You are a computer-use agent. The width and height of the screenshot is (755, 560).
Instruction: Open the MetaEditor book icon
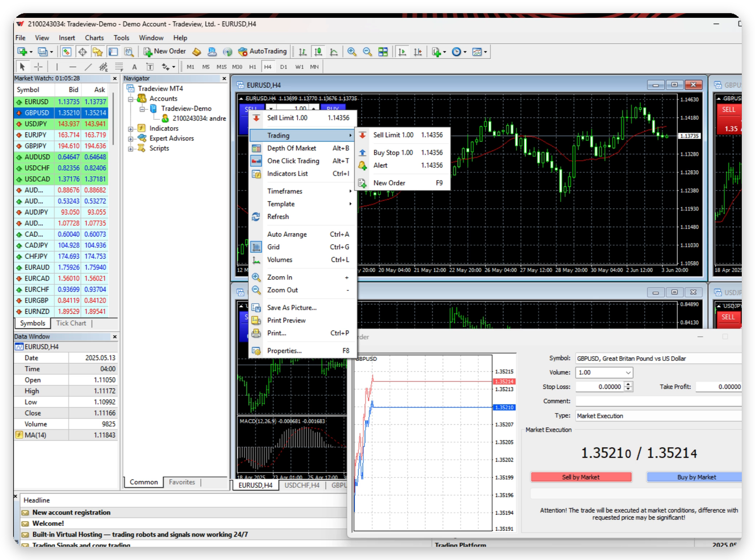(x=197, y=51)
